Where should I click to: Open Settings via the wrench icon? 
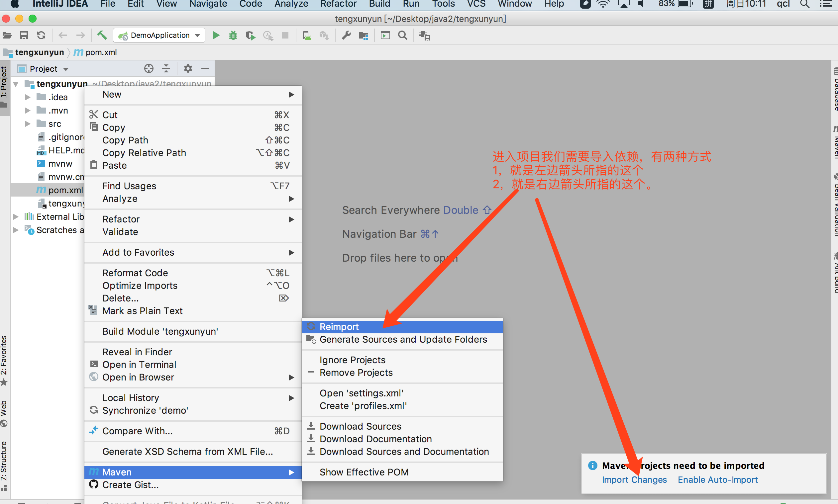tap(346, 35)
